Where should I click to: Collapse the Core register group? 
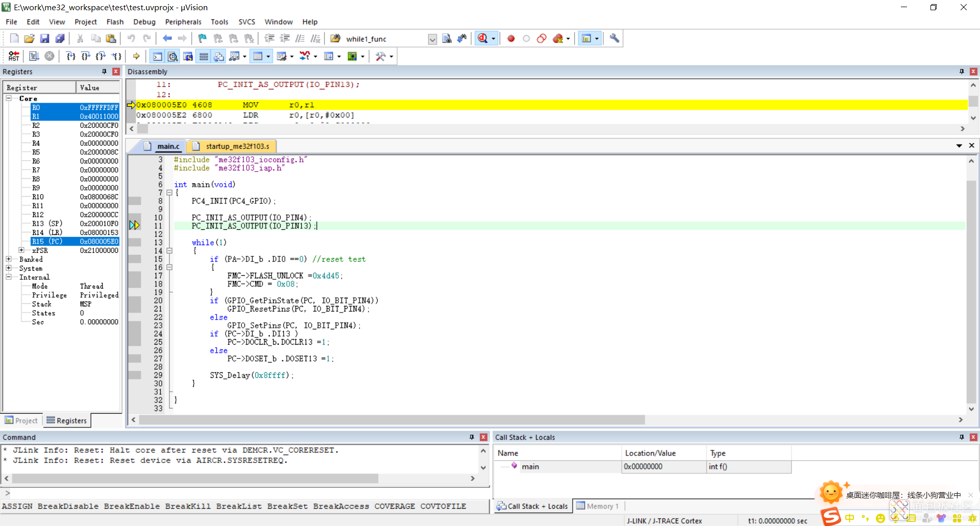[9, 98]
